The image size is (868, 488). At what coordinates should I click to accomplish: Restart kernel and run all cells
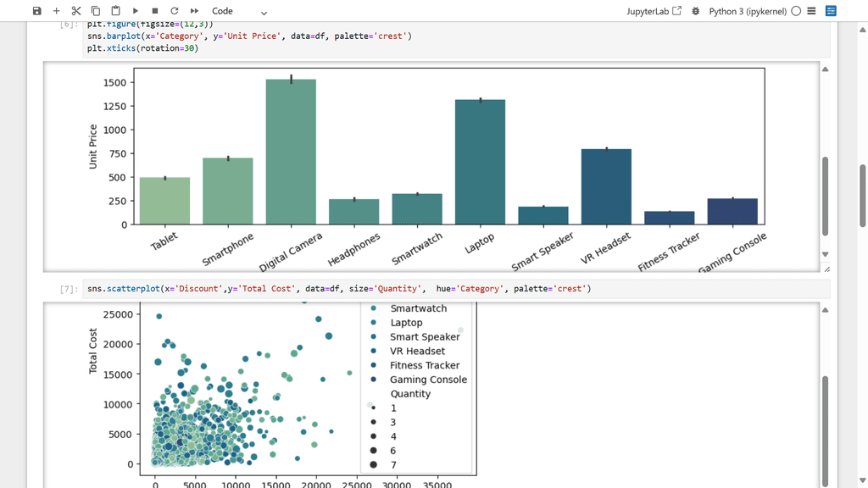194,11
